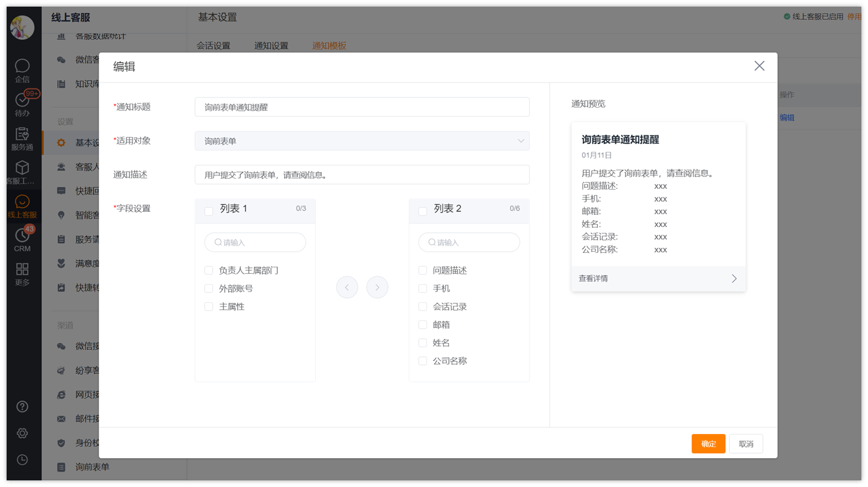Click the 列表 1 search input
Screen dimensions: 868x487
255,243
